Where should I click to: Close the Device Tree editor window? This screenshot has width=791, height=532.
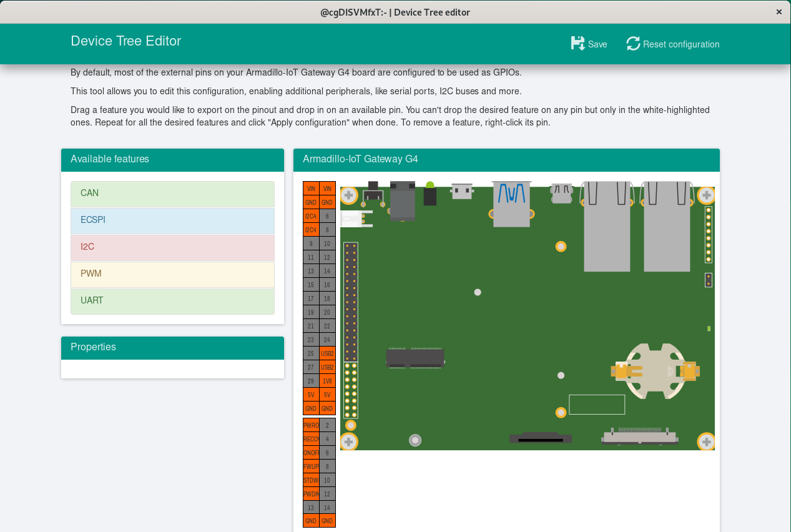pos(779,12)
